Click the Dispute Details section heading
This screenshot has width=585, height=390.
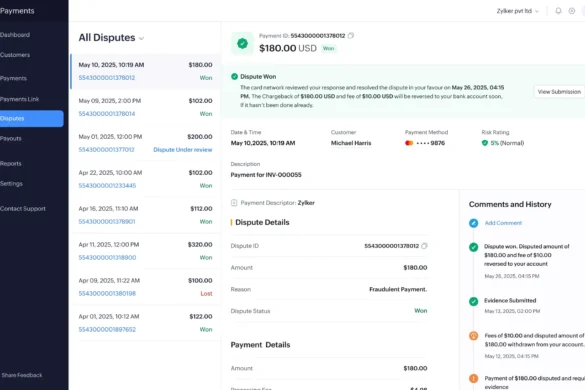(x=262, y=222)
